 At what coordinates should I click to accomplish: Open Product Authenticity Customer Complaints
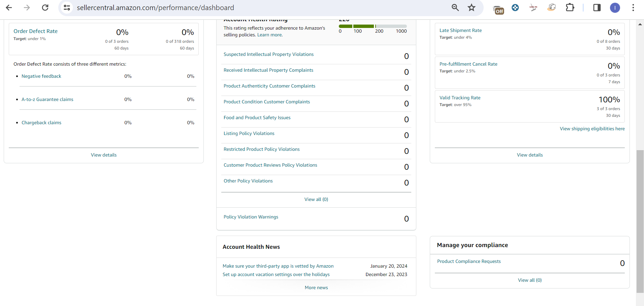click(x=269, y=86)
